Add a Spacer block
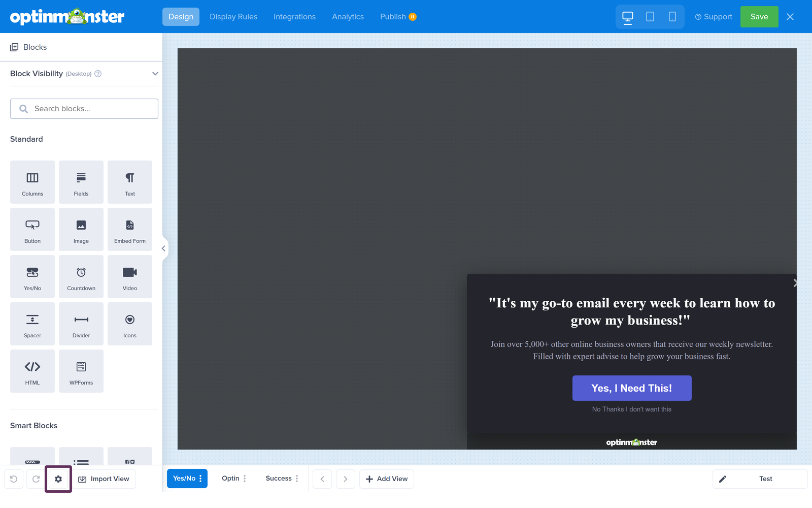Image resolution: width=812 pixels, height=508 pixels. [32, 324]
